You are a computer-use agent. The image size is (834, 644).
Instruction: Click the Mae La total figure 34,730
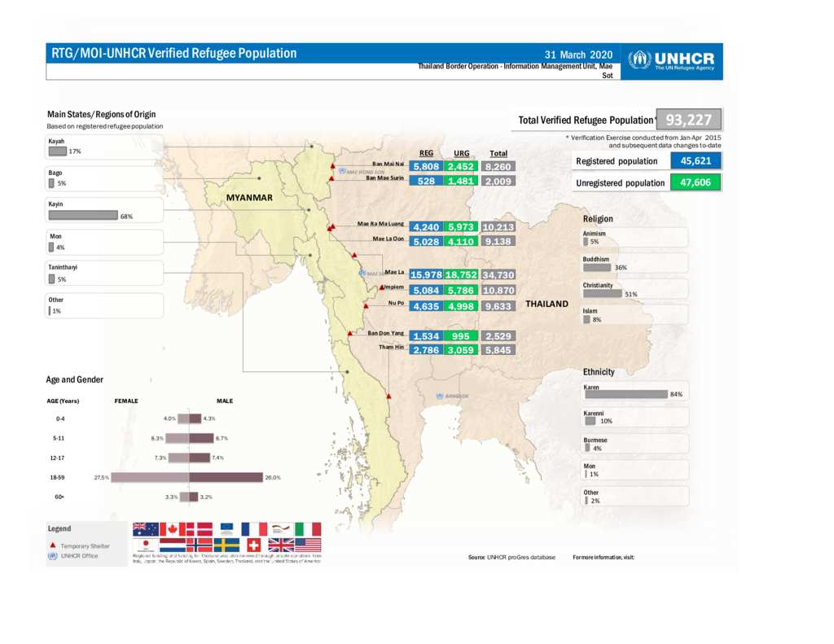tap(497, 275)
